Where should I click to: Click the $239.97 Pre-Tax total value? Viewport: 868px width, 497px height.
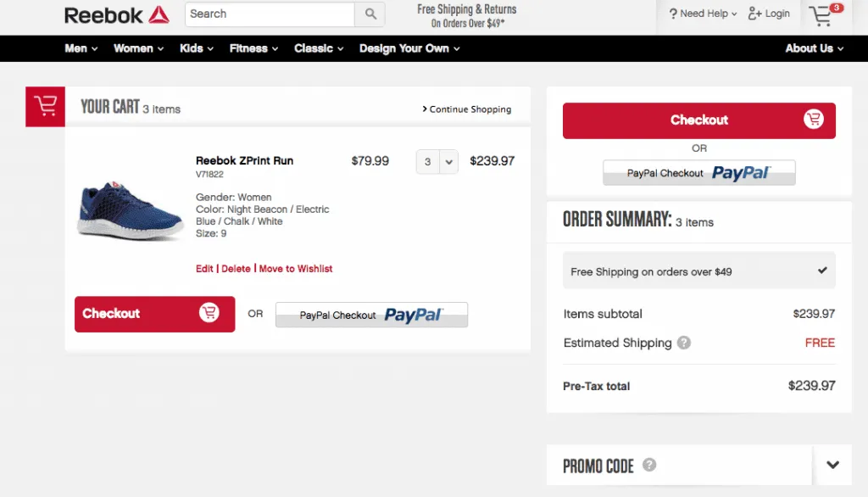[x=811, y=386]
